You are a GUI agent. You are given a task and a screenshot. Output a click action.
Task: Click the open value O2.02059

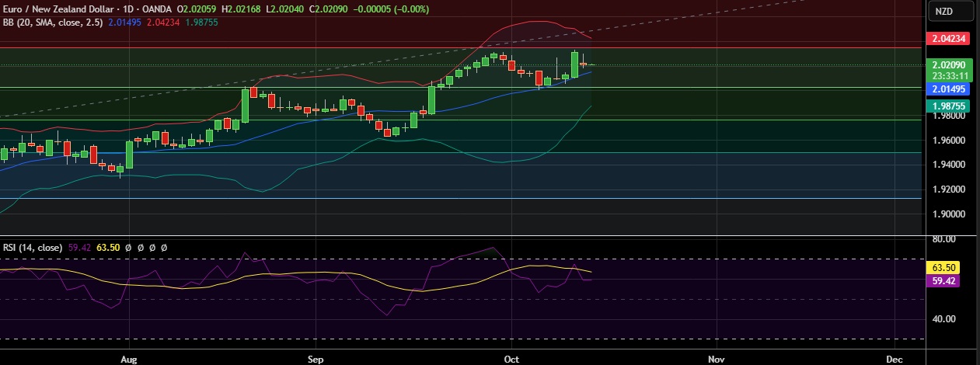pos(197,9)
